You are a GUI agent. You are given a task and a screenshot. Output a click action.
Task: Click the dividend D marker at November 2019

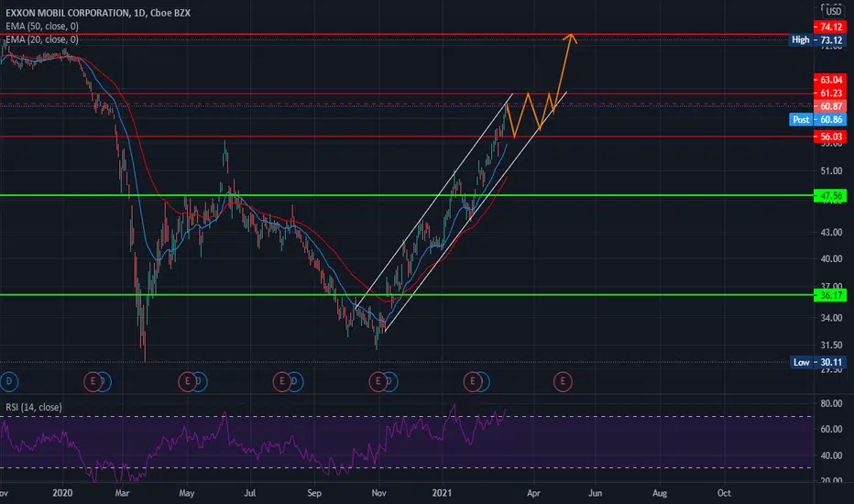[9, 381]
